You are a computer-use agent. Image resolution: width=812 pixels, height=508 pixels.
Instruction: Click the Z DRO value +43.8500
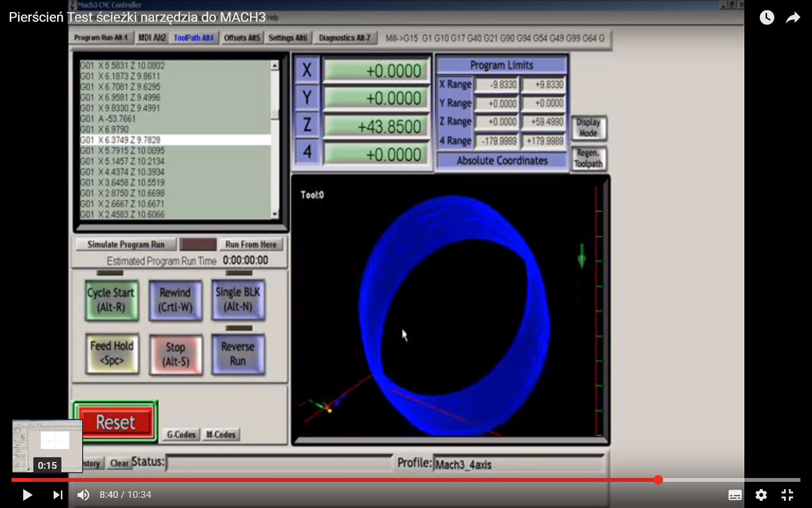[x=376, y=126]
